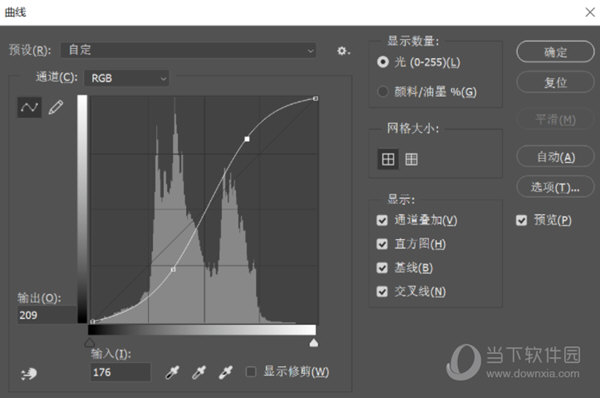This screenshot has width=600, height=398.
Task: Click the 平滑(M) smooth button
Action: [x=555, y=119]
